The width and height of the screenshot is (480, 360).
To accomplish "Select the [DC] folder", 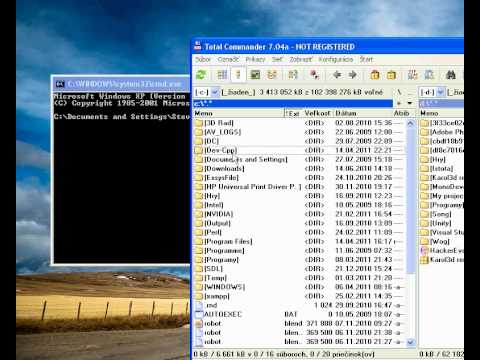I will click(300, 141).
